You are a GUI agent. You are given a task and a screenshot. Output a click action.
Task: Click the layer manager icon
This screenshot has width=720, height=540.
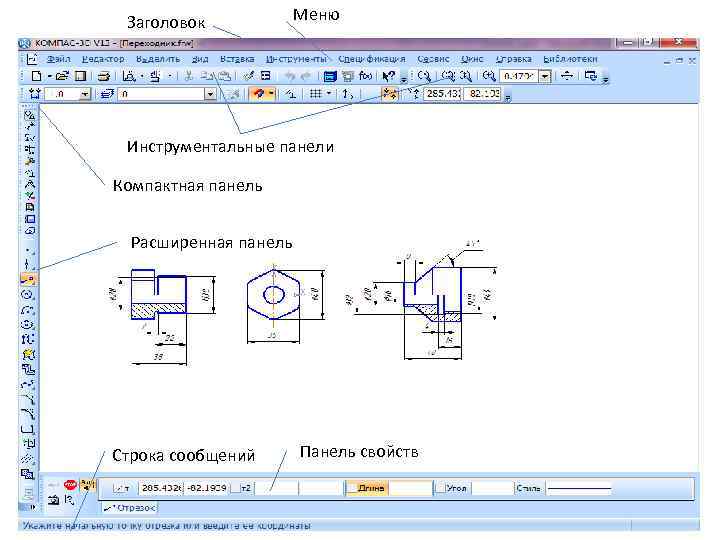tap(107, 94)
